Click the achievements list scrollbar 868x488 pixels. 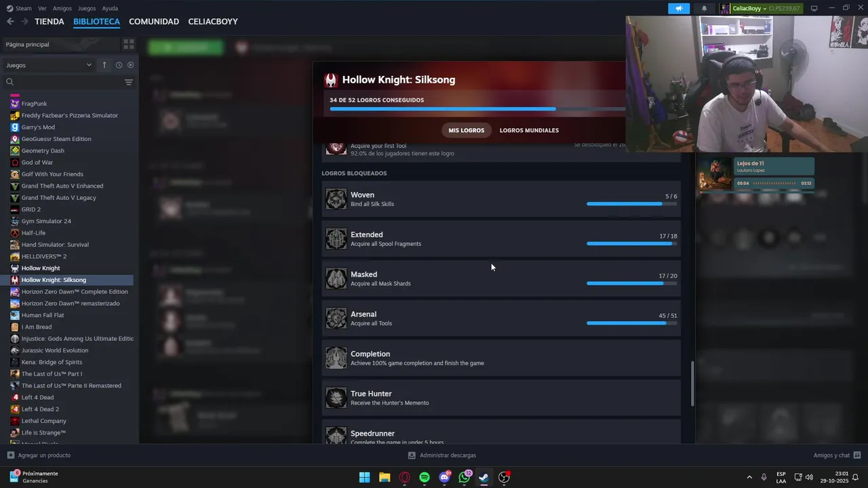[x=692, y=384]
